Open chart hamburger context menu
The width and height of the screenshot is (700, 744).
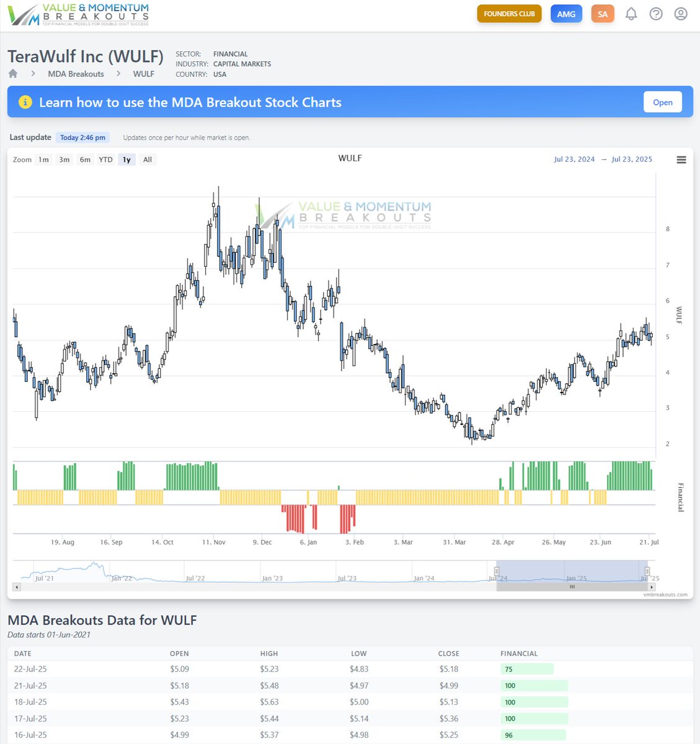pyautogui.click(x=681, y=160)
